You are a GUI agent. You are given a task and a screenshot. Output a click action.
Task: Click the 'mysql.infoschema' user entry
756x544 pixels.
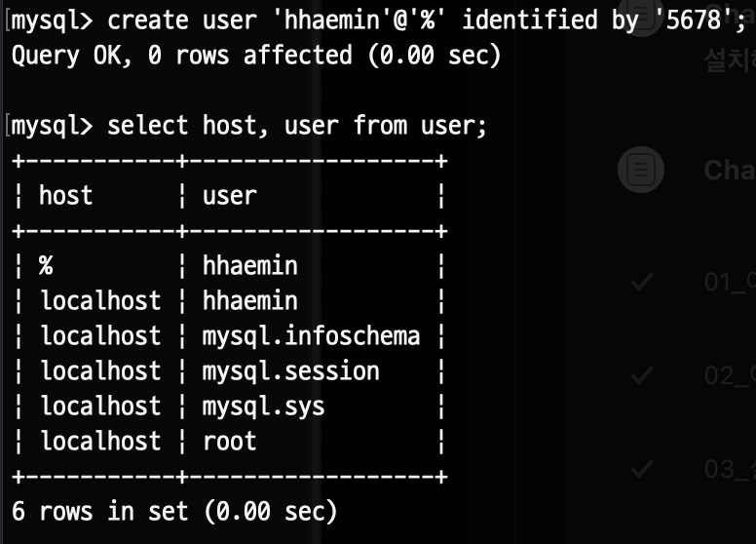point(311,336)
